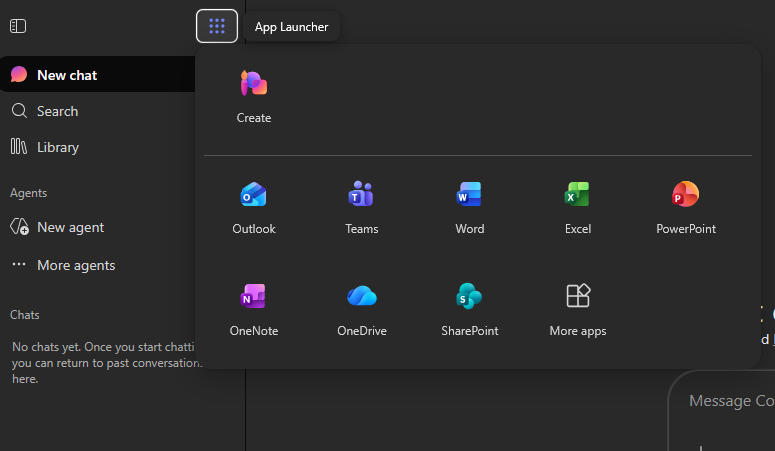This screenshot has width=775, height=451.
Task: Open Teams from the app launcher
Action: [x=361, y=207]
